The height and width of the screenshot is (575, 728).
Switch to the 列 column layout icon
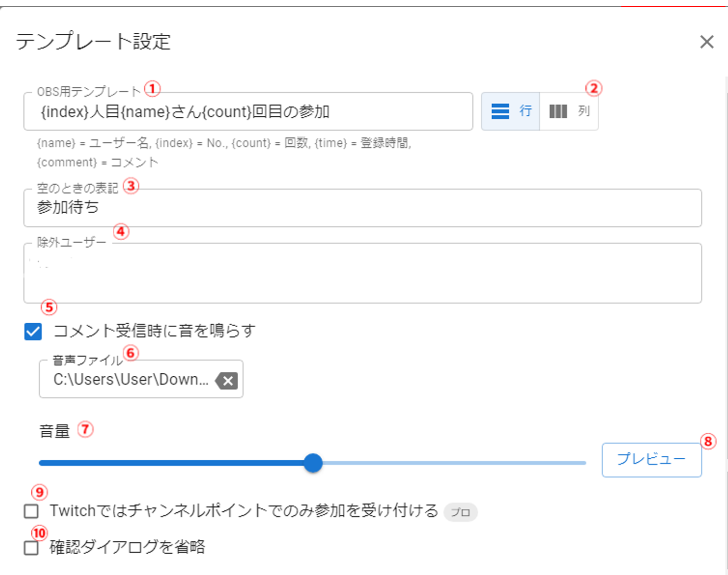pyautogui.click(x=558, y=111)
